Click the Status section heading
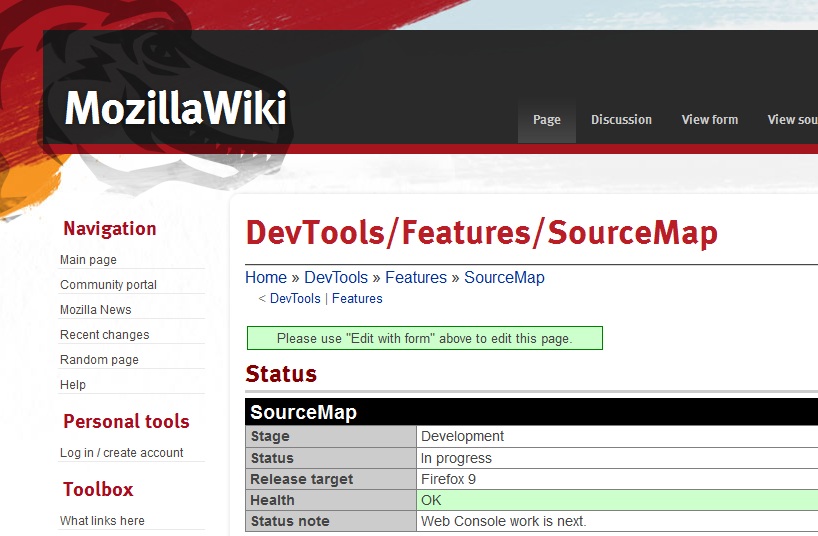 pyautogui.click(x=281, y=374)
